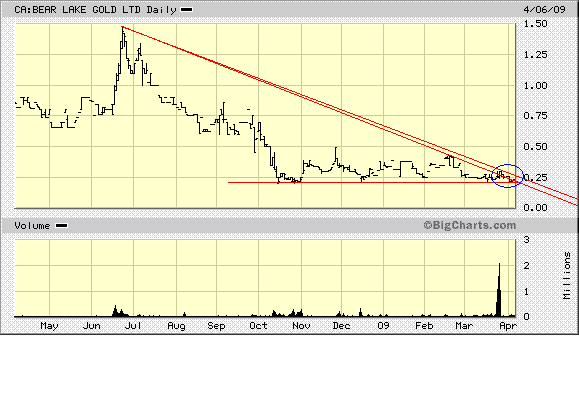The width and height of the screenshot is (579, 405).
Task: Click the date label '4/06/09'
Action: [x=544, y=9]
